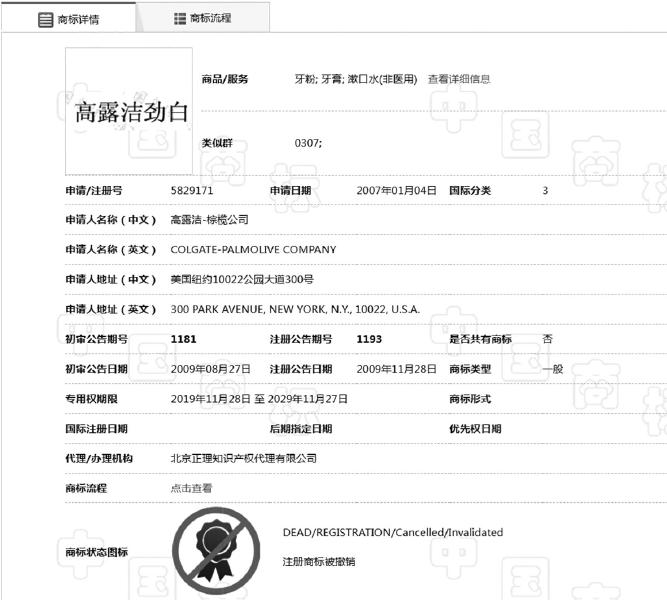Click agency 北京正理知识产权代理有限公司
Screen dimensions: 667x600
(x=243, y=458)
